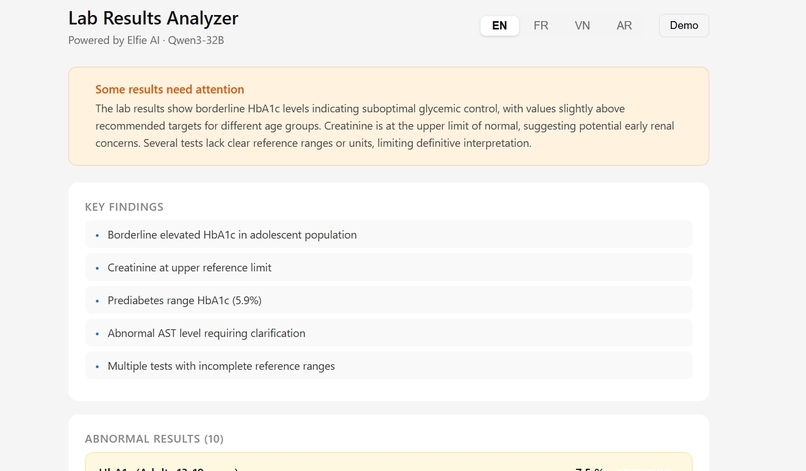The image size is (806, 471).
Task: Switch language to EN
Action: [x=499, y=26]
